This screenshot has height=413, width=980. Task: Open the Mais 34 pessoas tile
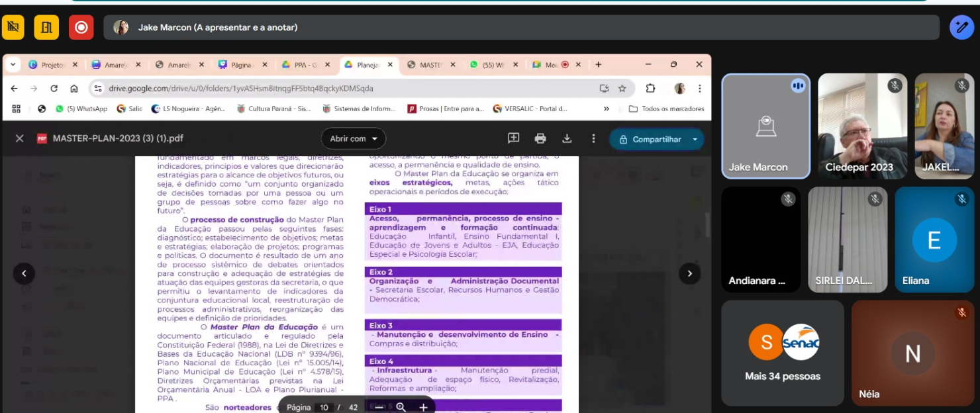point(783,353)
